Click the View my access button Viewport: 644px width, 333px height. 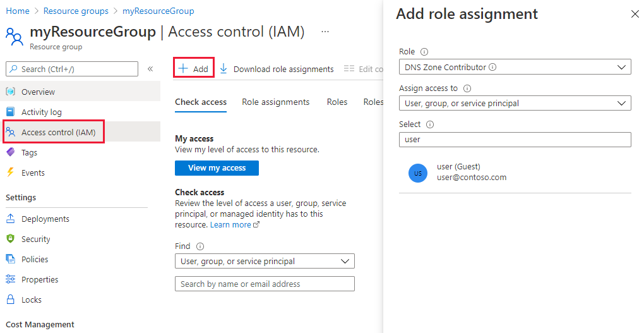pyautogui.click(x=217, y=168)
